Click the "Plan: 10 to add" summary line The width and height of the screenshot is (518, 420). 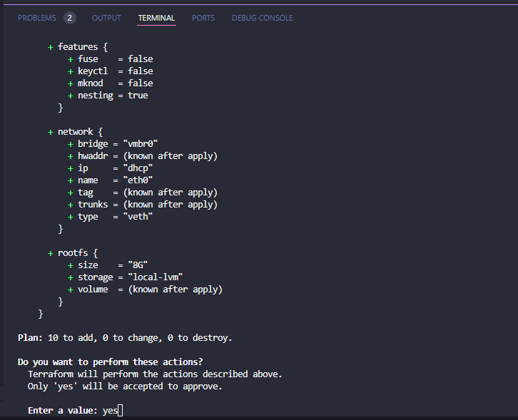125,338
